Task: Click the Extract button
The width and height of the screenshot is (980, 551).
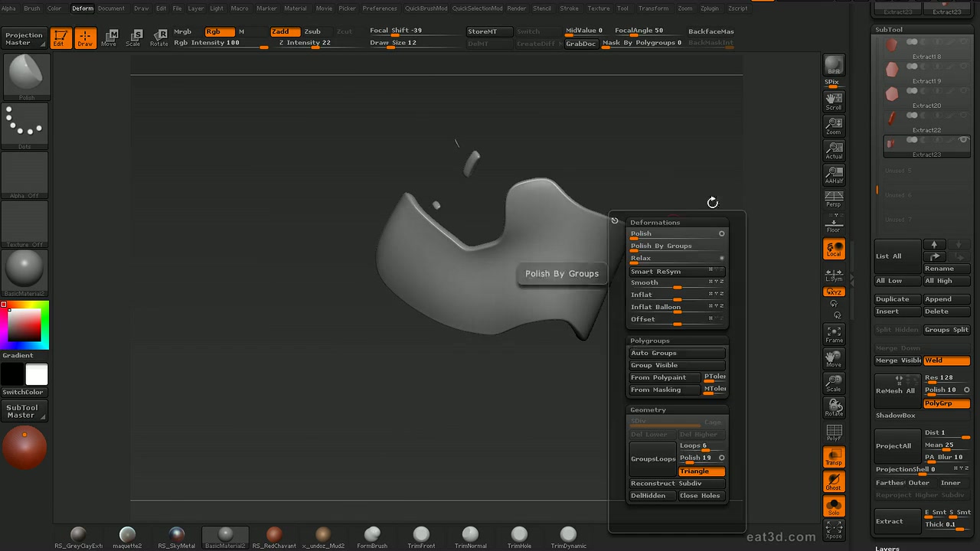Action: coord(897,521)
